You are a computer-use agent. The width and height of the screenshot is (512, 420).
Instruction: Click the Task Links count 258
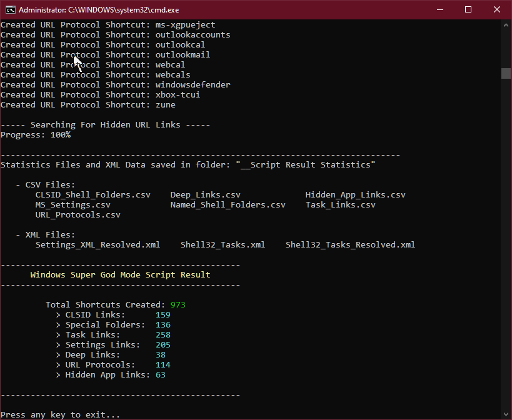pos(163,335)
